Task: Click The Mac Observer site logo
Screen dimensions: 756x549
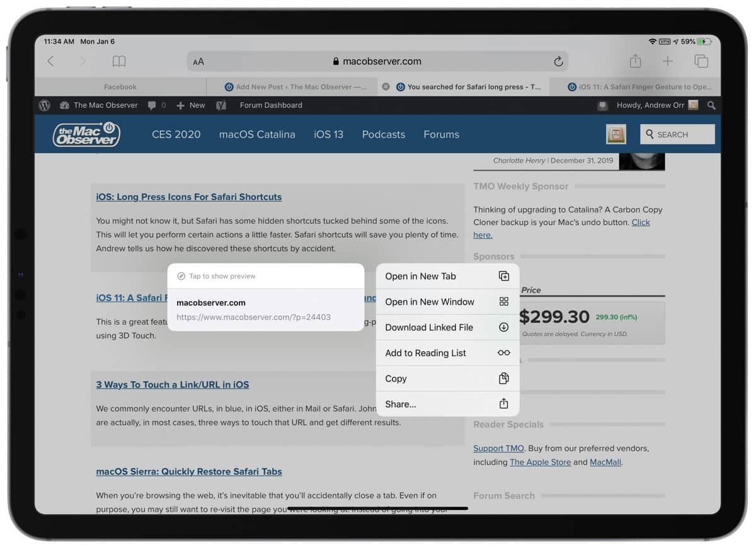Action: pos(86,134)
